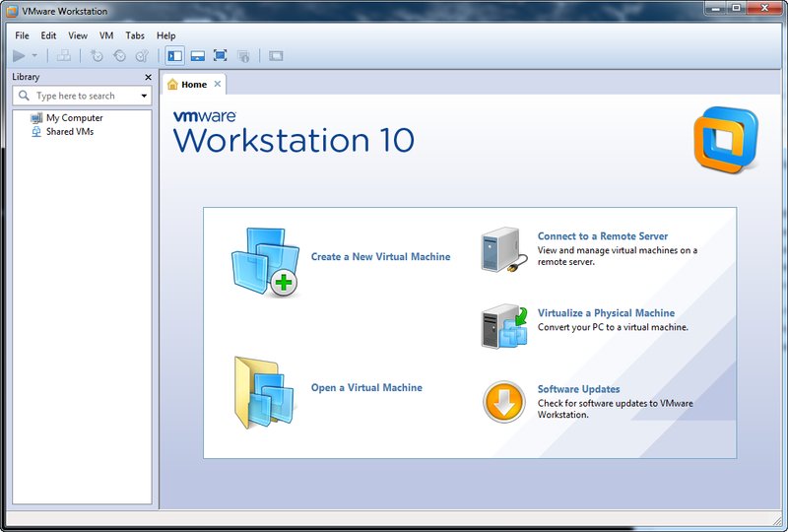
Task: Close the Home tab
Action: point(217,84)
